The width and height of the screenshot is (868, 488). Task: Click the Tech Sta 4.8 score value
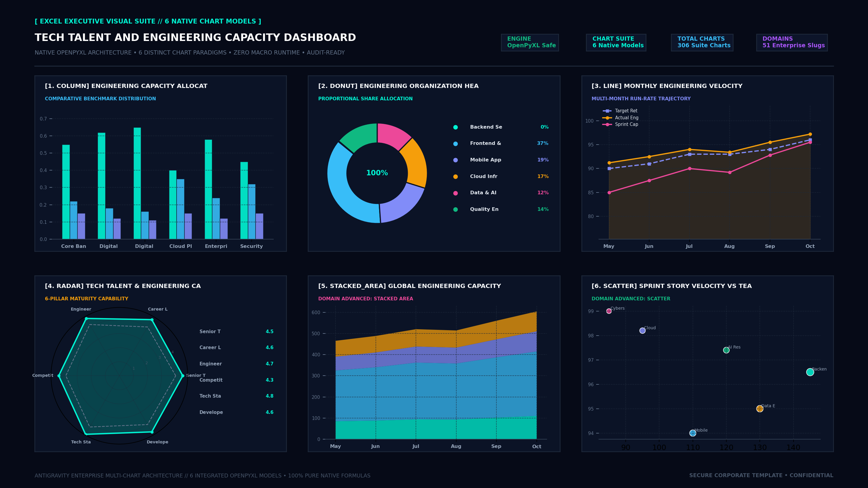pos(269,396)
